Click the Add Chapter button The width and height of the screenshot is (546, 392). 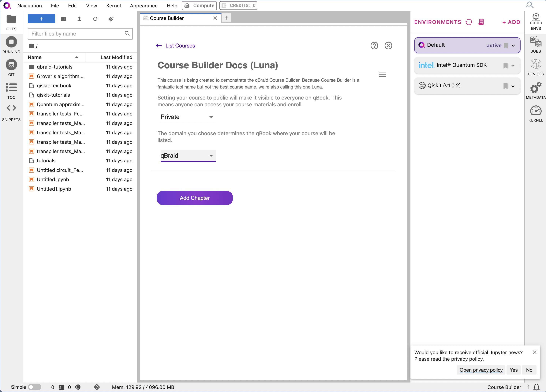click(x=195, y=198)
